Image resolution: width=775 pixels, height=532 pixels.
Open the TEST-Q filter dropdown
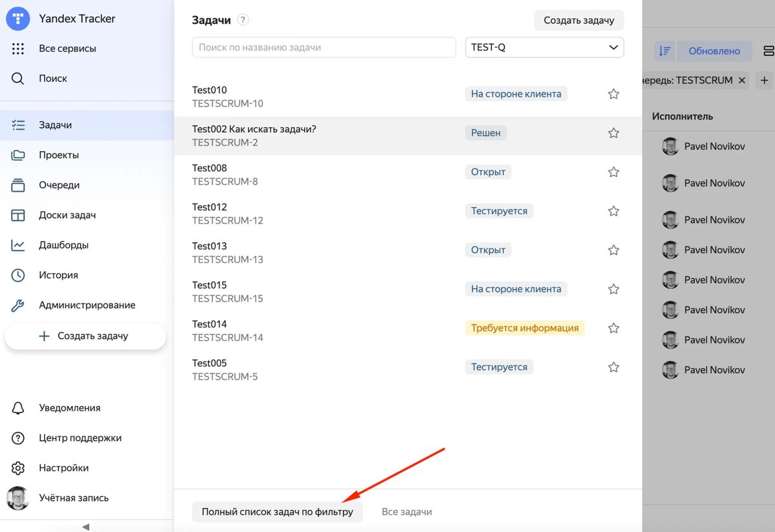pos(544,47)
